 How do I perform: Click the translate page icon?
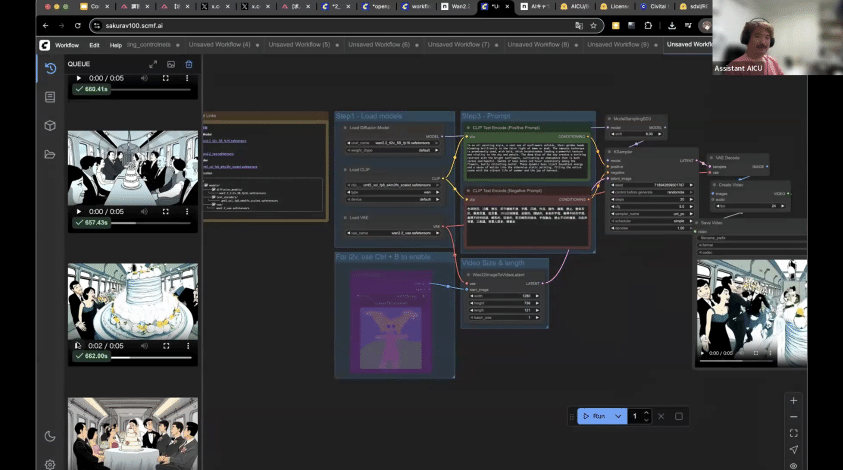pyautogui.click(x=579, y=25)
